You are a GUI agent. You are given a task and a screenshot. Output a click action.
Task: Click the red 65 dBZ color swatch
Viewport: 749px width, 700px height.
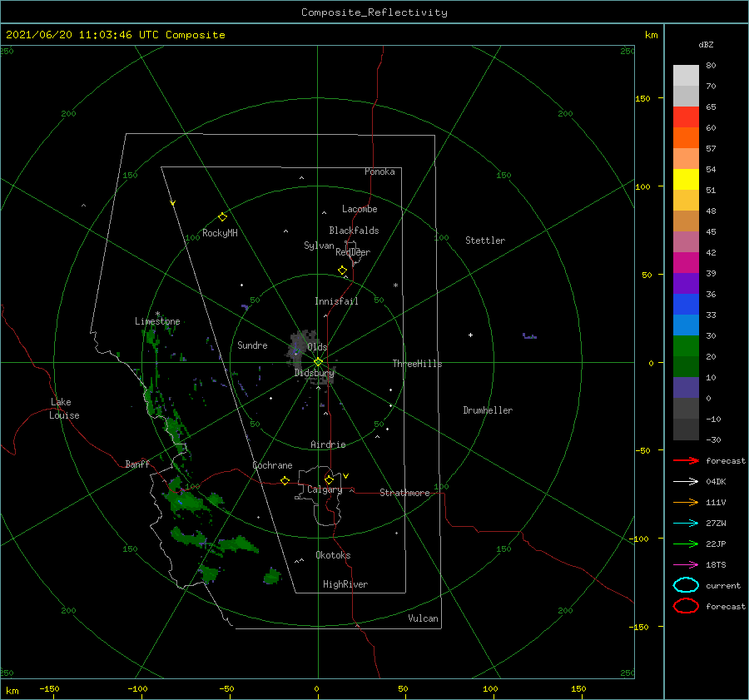686,117
